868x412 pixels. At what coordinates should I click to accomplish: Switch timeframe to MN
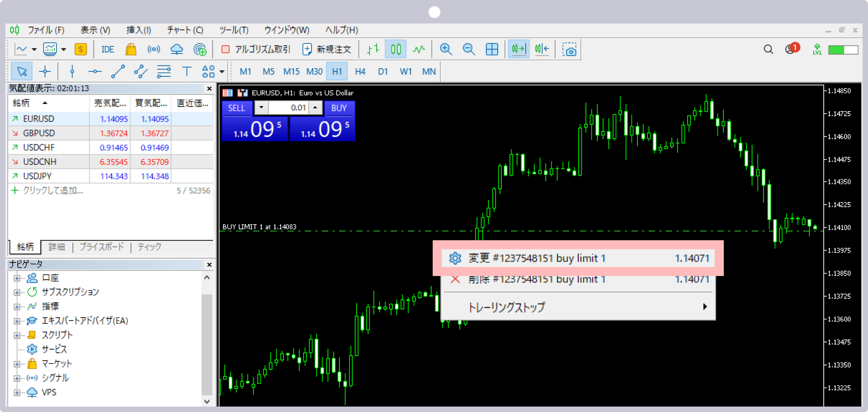click(x=429, y=71)
